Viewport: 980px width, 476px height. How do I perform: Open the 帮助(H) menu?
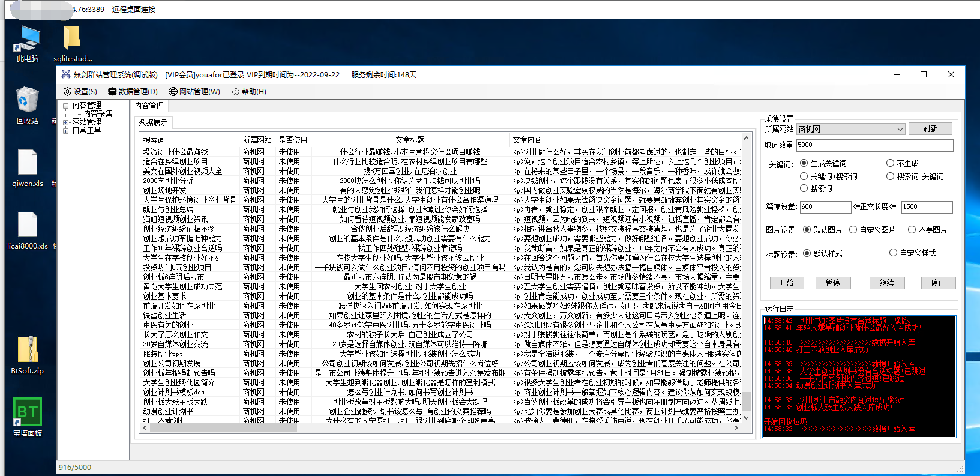coord(249,91)
